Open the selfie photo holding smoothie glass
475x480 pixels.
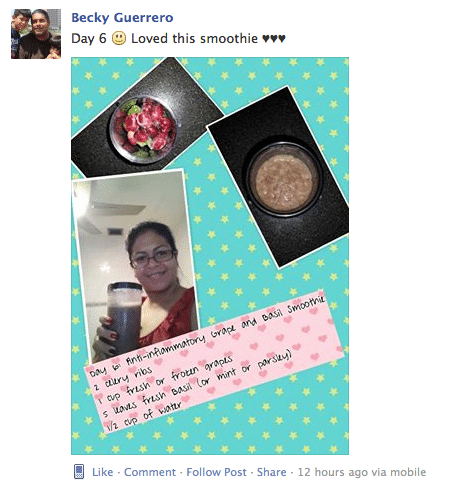click(x=135, y=265)
